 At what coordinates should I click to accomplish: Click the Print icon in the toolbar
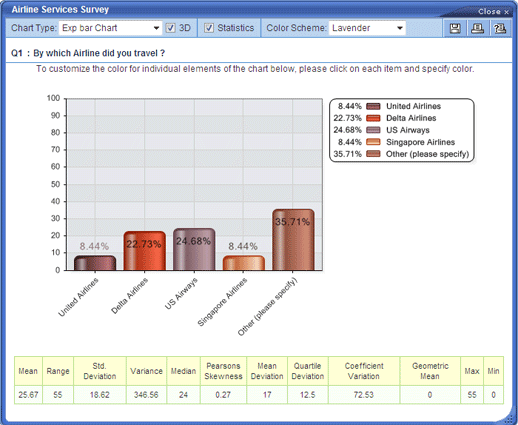[477, 28]
